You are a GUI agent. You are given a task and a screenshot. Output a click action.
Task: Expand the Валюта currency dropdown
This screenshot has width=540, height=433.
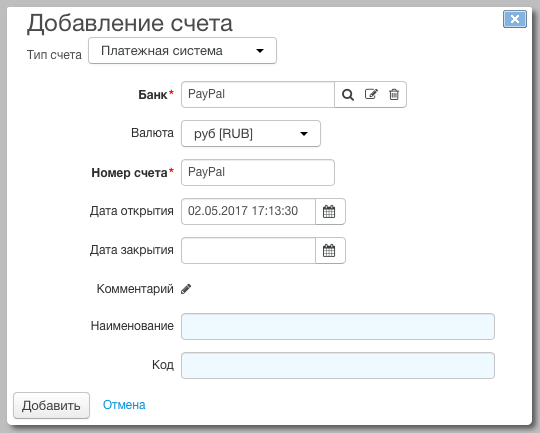tap(251, 134)
